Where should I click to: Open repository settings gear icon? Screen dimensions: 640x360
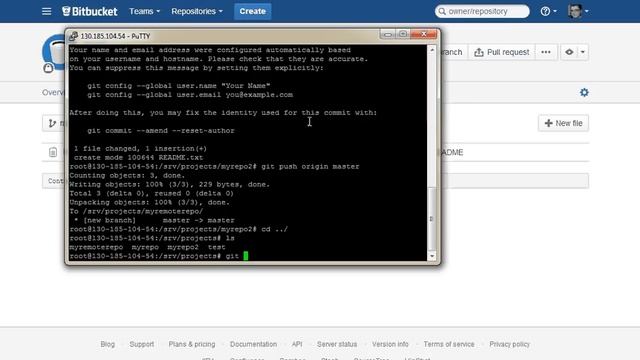point(584,93)
